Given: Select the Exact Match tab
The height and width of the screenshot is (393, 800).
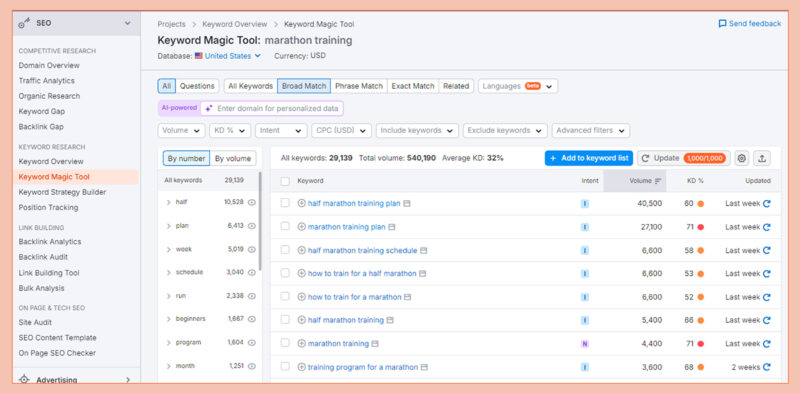Looking at the screenshot, I should click(x=413, y=86).
